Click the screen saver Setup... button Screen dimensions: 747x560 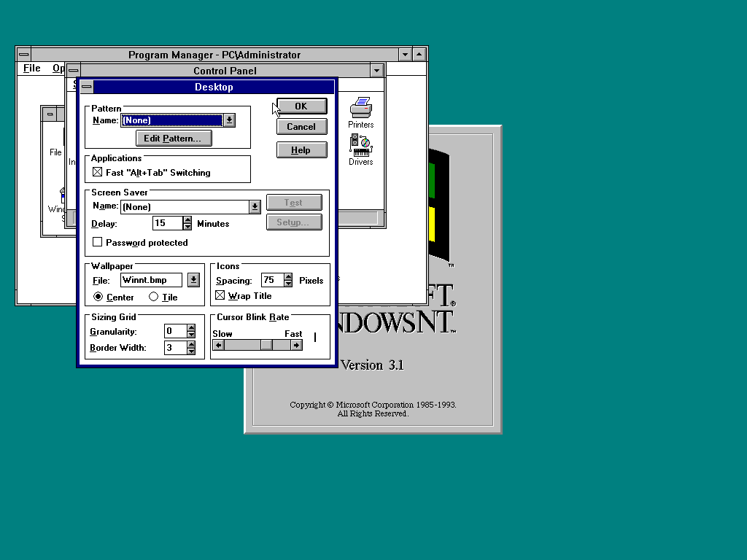[x=294, y=222]
